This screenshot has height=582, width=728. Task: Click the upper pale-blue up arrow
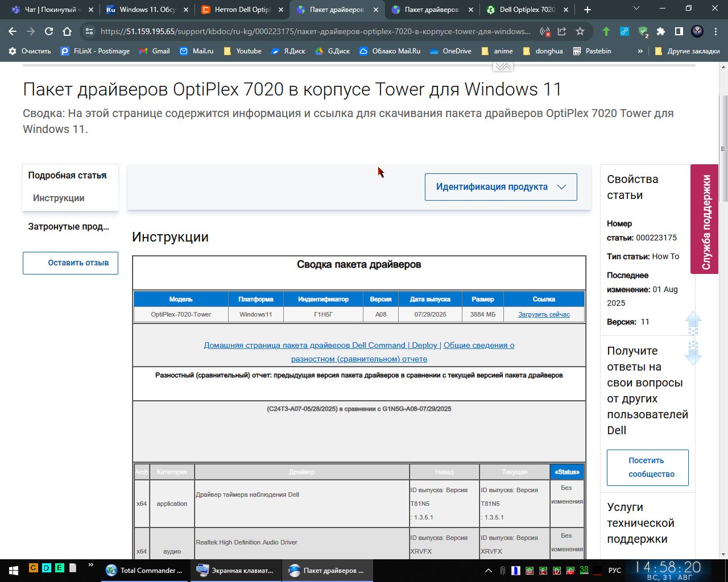(693, 323)
